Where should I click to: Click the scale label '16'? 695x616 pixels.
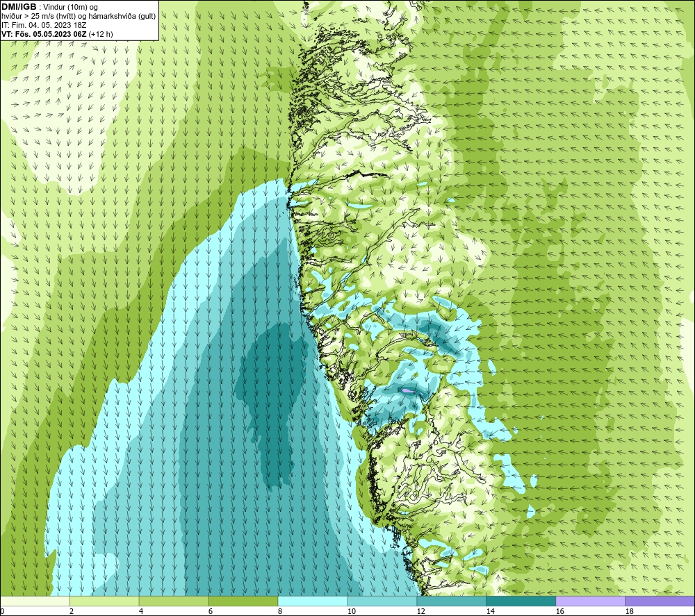[559, 612]
